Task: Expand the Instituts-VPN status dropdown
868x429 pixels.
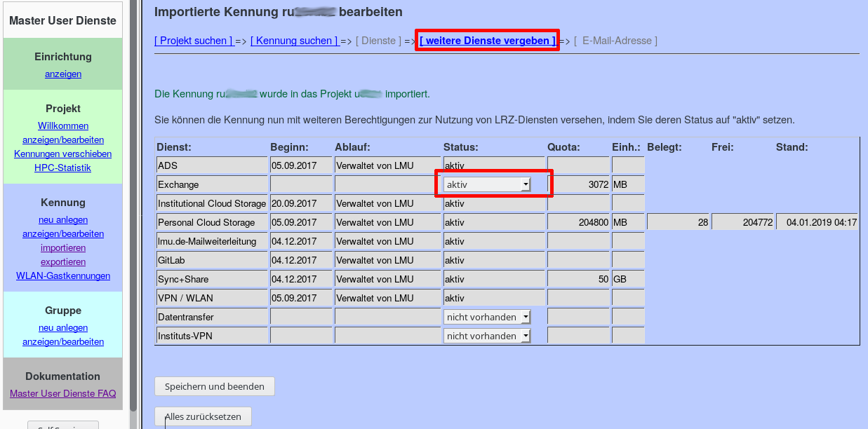Action: [487, 336]
